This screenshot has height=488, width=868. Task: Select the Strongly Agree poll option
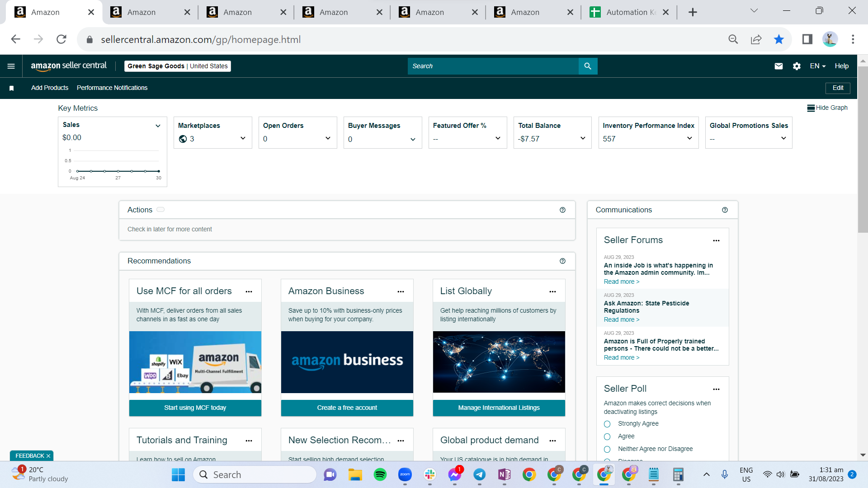607,424
